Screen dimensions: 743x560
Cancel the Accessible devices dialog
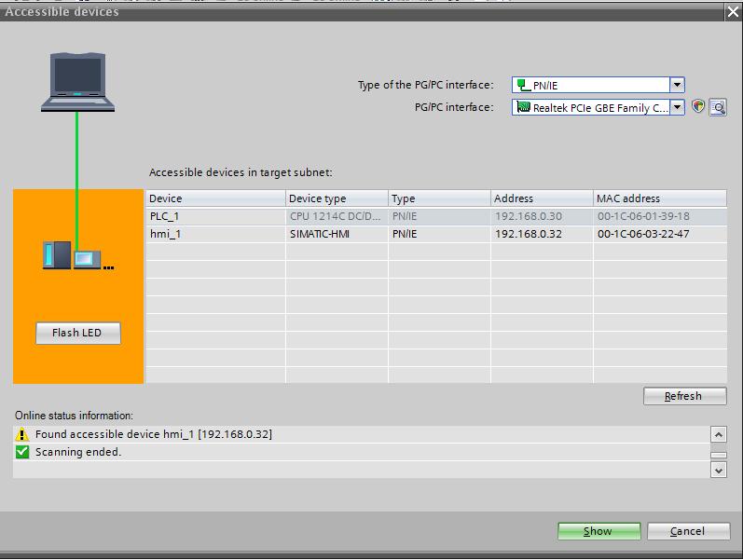tap(689, 531)
